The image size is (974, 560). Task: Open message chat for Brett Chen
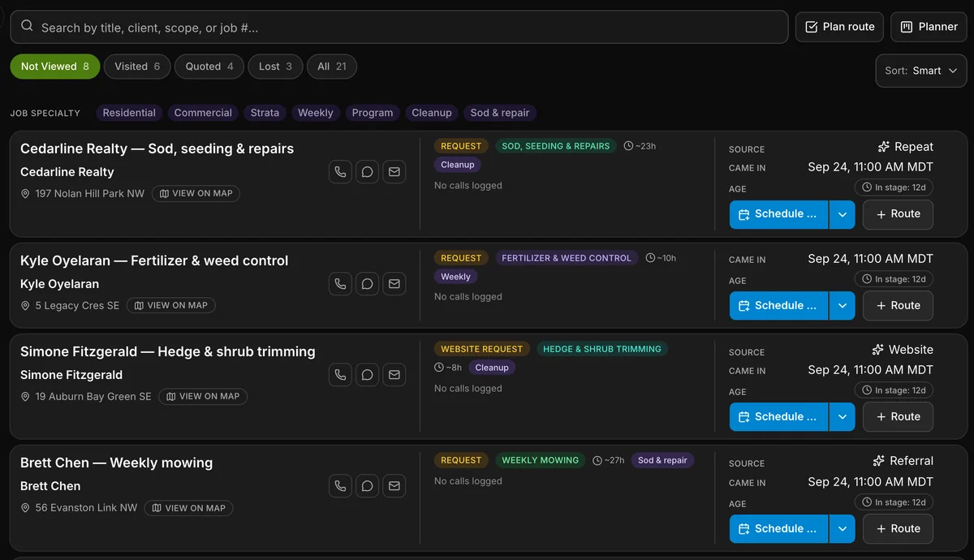[368, 486]
